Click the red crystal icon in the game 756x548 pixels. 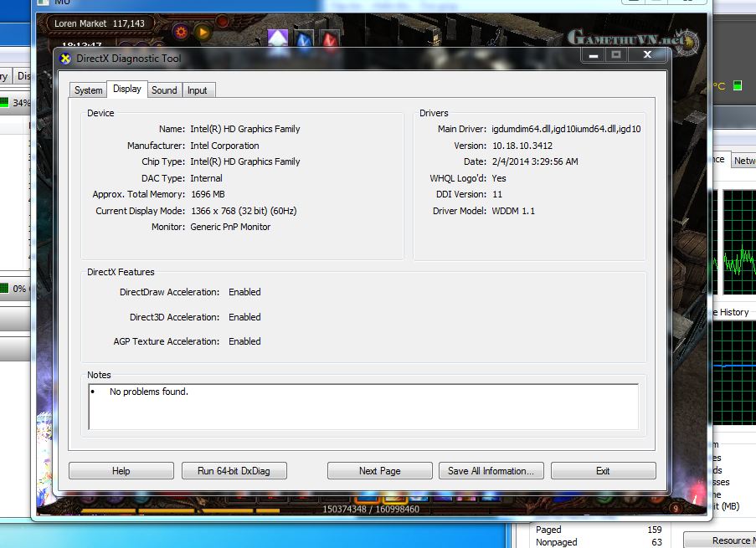(x=330, y=39)
